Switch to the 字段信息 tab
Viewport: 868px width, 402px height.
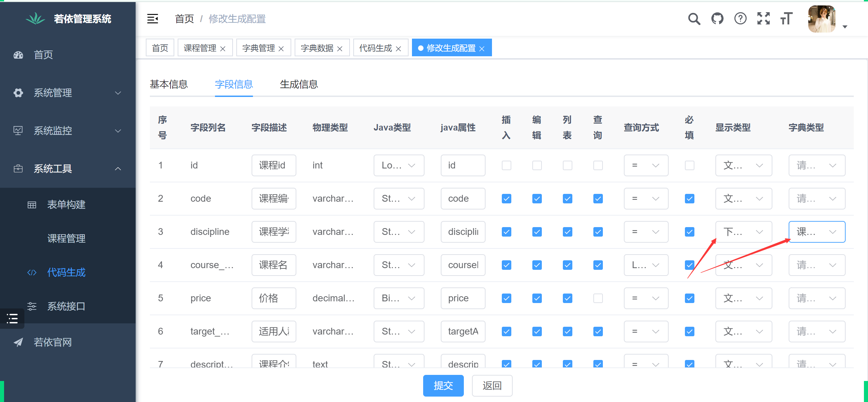(x=234, y=84)
